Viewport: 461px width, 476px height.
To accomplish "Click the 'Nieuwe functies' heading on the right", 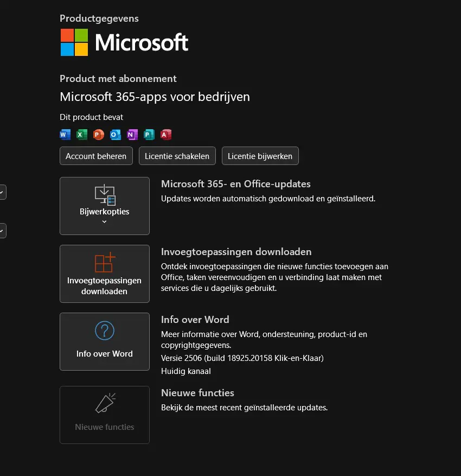I will [197, 393].
